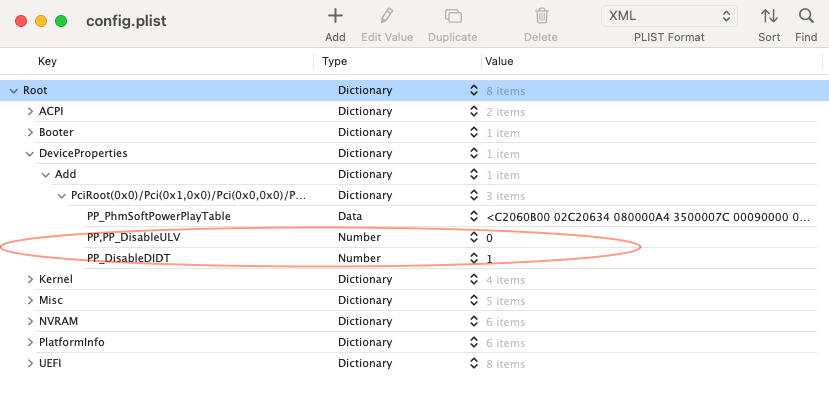The height and width of the screenshot is (418, 829).
Task: Click the config.plist window title
Action: tap(126, 21)
